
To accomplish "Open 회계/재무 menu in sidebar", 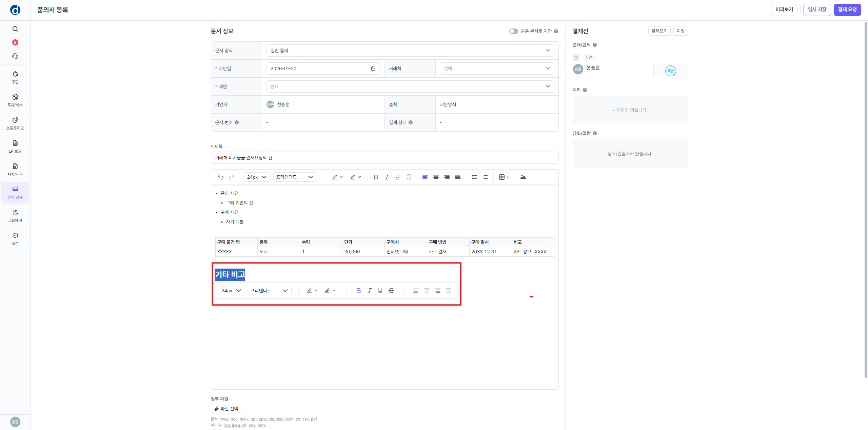I will tap(15, 170).
